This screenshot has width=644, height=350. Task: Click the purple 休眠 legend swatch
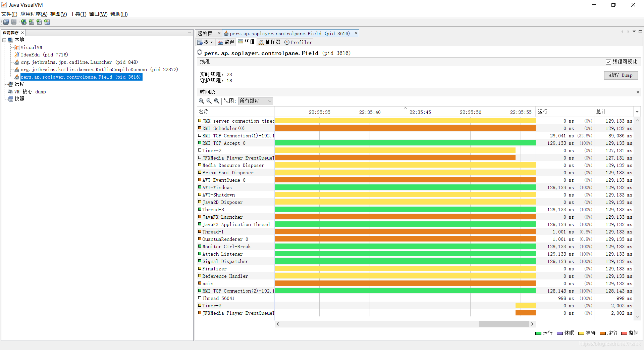pyautogui.click(x=560, y=334)
